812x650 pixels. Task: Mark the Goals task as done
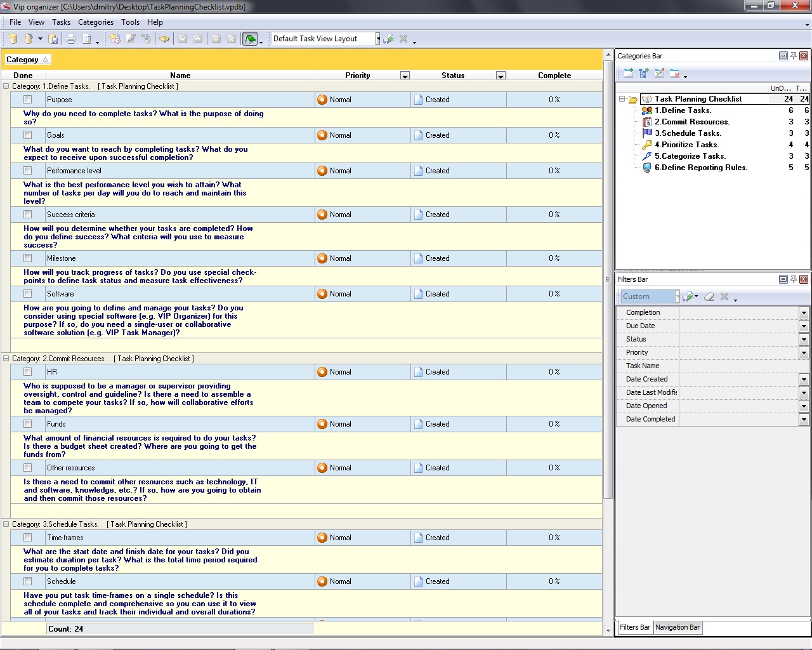point(27,135)
